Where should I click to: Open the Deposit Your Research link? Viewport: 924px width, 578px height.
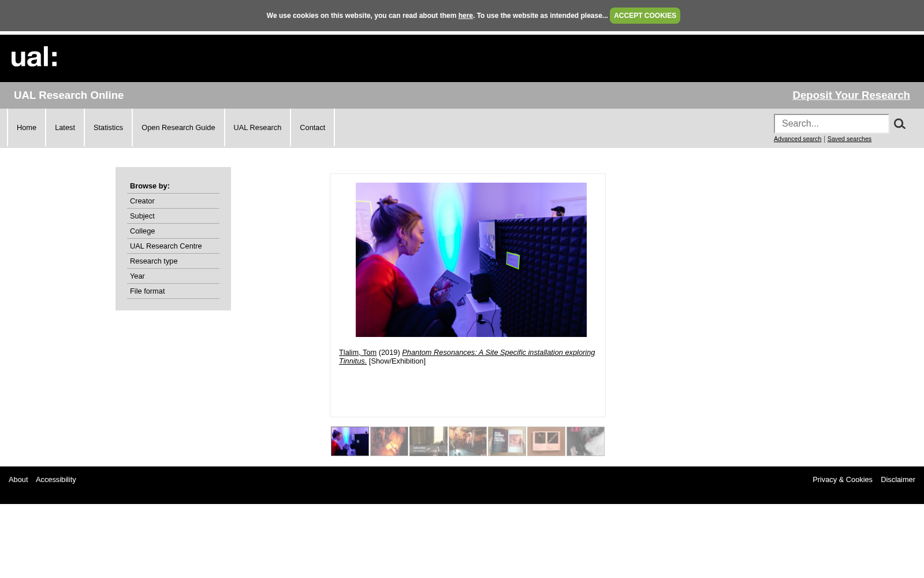point(851,95)
